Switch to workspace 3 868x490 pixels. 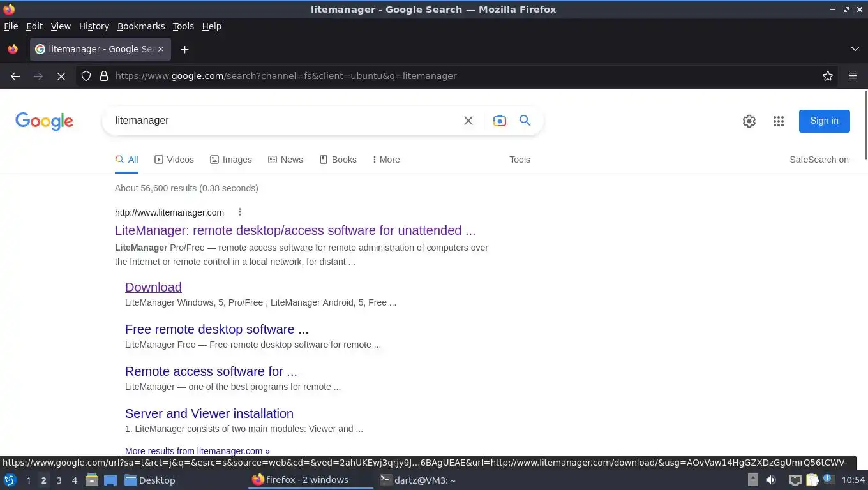[x=59, y=480]
